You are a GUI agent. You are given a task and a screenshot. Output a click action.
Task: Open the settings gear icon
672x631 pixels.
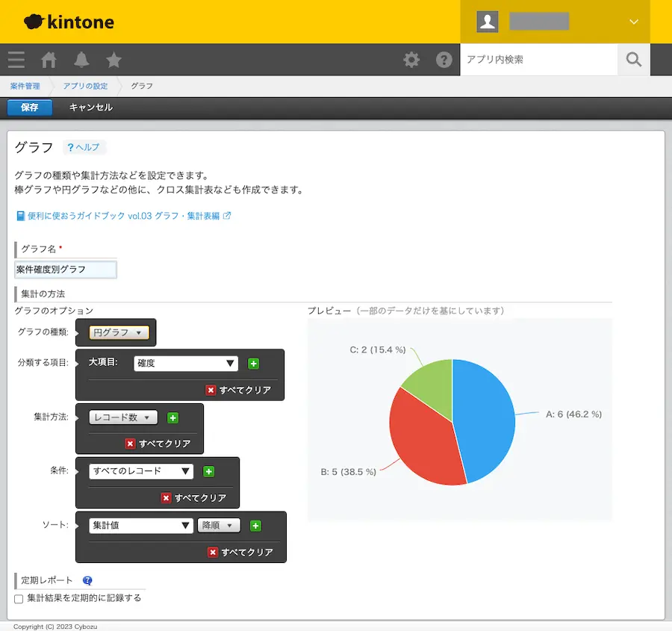[x=411, y=60]
